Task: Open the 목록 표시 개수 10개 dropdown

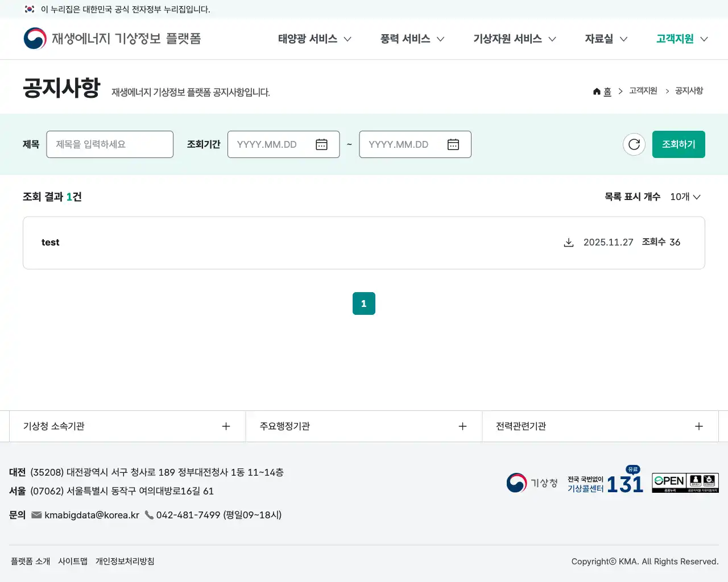Action: coord(685,197)
